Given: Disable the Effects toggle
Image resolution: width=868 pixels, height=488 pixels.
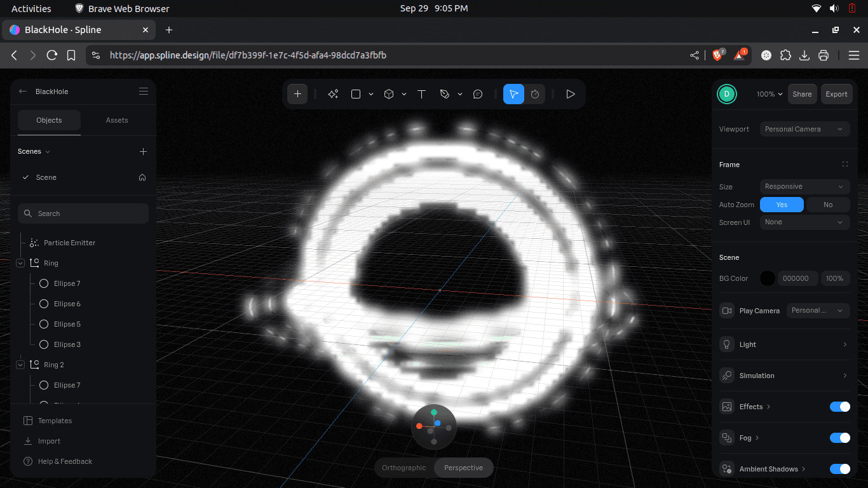Looking at the screenshot, I should click(x=839, y=406).
